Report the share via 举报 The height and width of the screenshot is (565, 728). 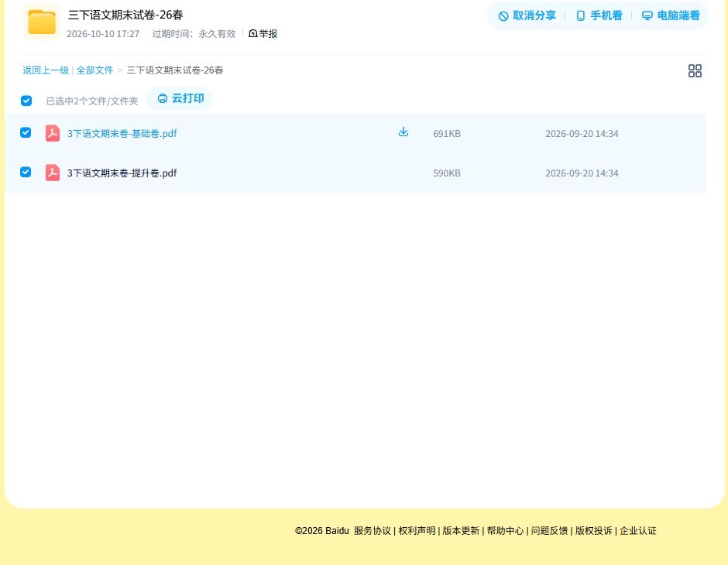pos(263,33)
